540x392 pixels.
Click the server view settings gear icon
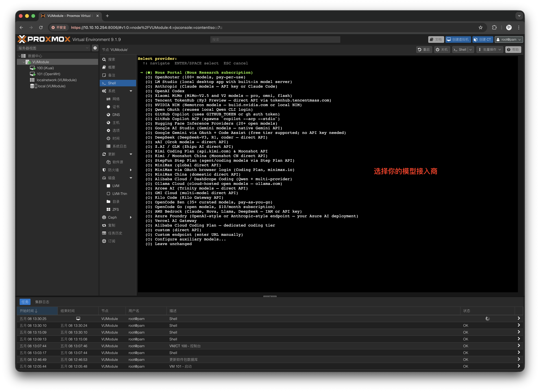[x=95, y=48]
